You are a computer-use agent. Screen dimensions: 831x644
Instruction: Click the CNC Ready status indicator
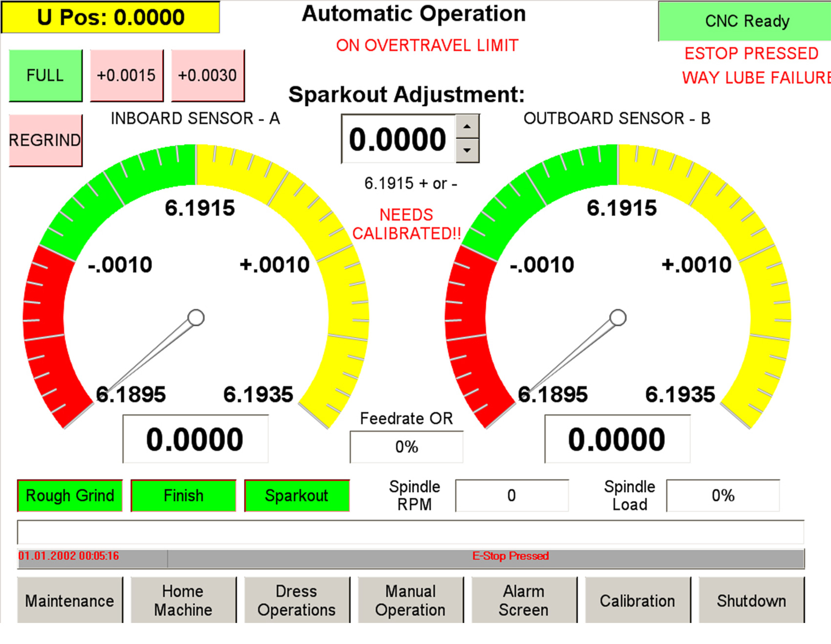745,21
